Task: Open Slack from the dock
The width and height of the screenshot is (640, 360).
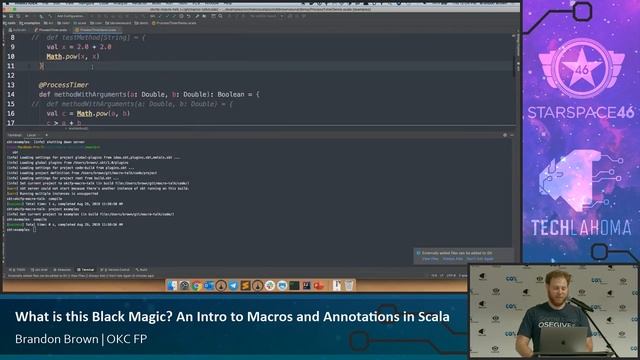Action: coord(270,285)
